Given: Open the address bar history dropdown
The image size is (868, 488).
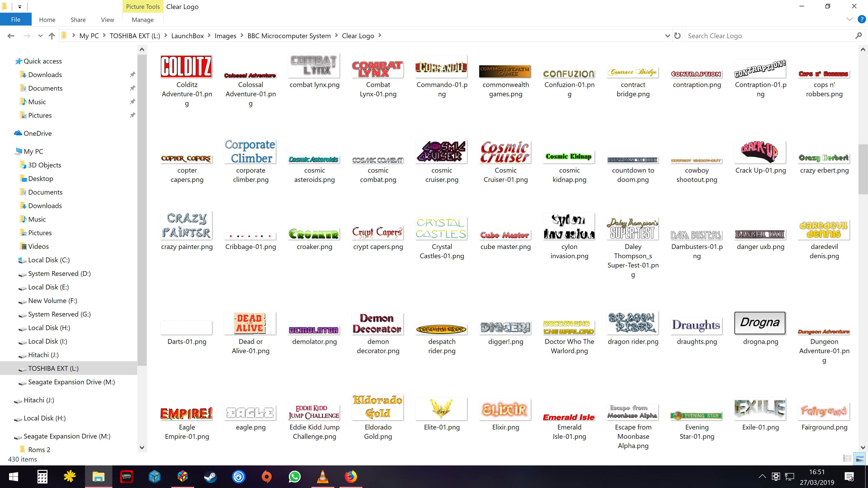Looking at the screenshot, I should 667,36.
